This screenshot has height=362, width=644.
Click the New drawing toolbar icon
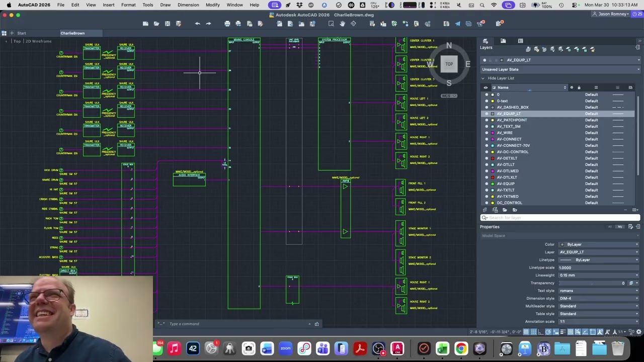pos(145,24)
